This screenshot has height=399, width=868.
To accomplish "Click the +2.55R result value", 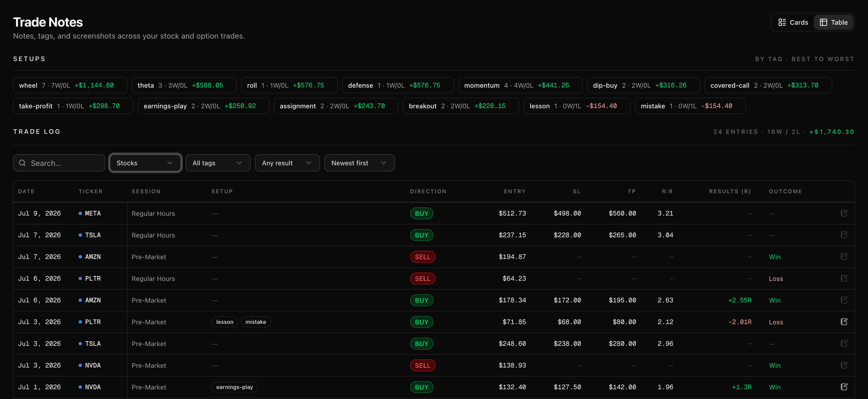I will click(740, 300).
